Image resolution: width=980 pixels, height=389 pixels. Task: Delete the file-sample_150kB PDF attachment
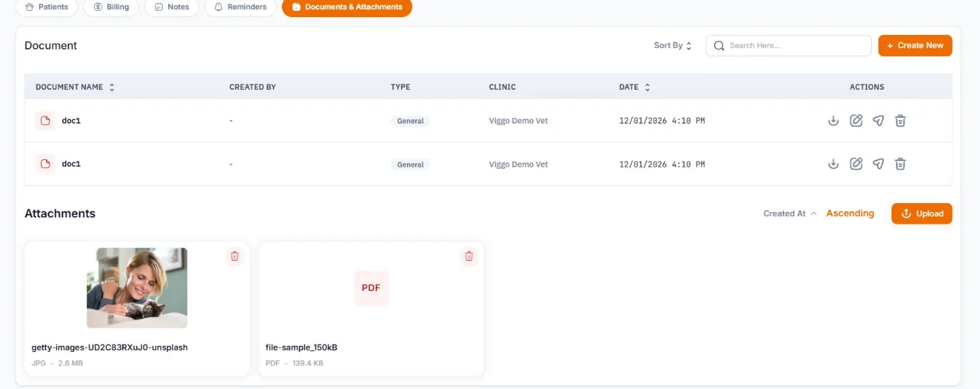pos(469,256)
